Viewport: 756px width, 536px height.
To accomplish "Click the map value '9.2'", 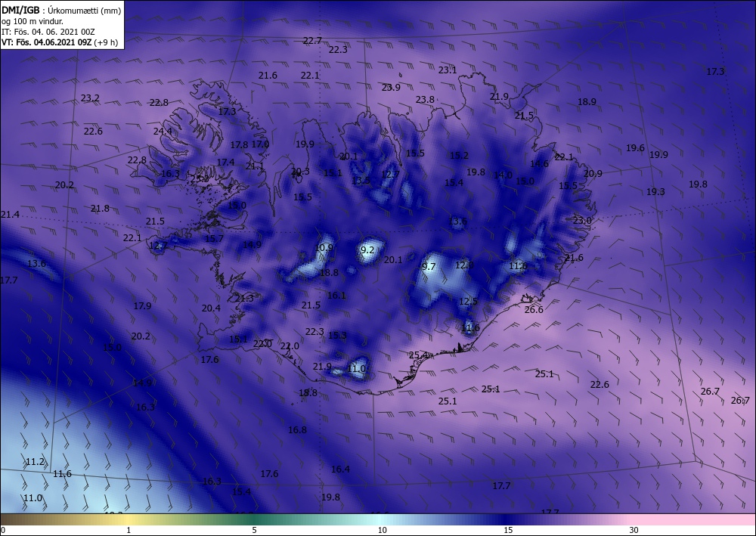I will (x=367, y=249).
